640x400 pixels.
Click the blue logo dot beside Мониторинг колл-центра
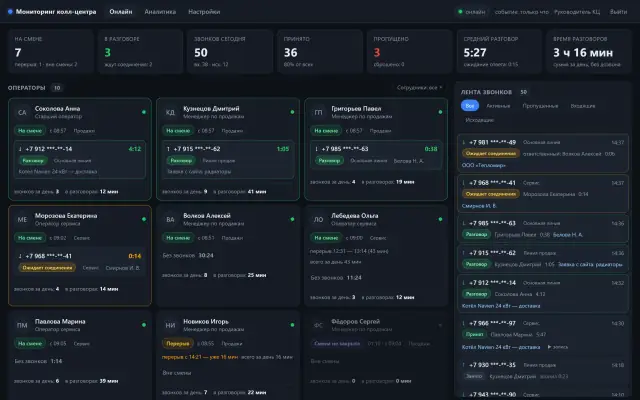[10, 12]
